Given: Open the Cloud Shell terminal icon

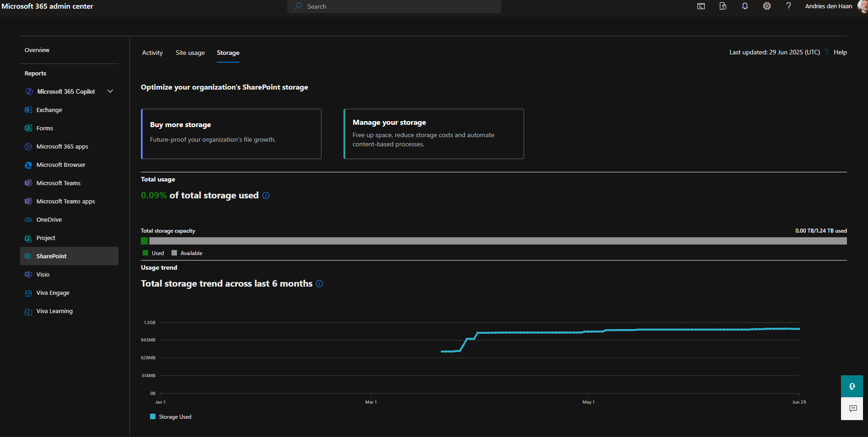Looking at the screenshot, I should coord(701,6).
